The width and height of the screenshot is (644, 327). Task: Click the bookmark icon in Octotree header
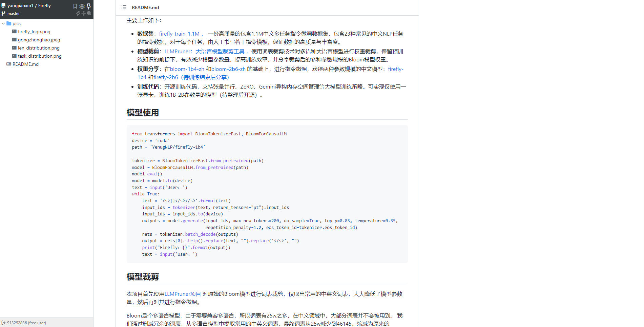(x=75, y=6)
